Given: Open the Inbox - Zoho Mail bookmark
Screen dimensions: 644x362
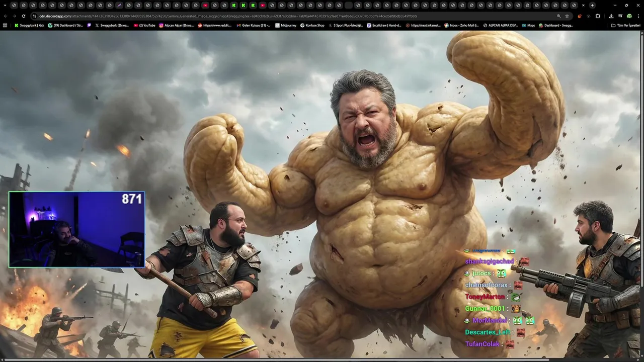Looking at the screenshot, I should tap(461, 25).
